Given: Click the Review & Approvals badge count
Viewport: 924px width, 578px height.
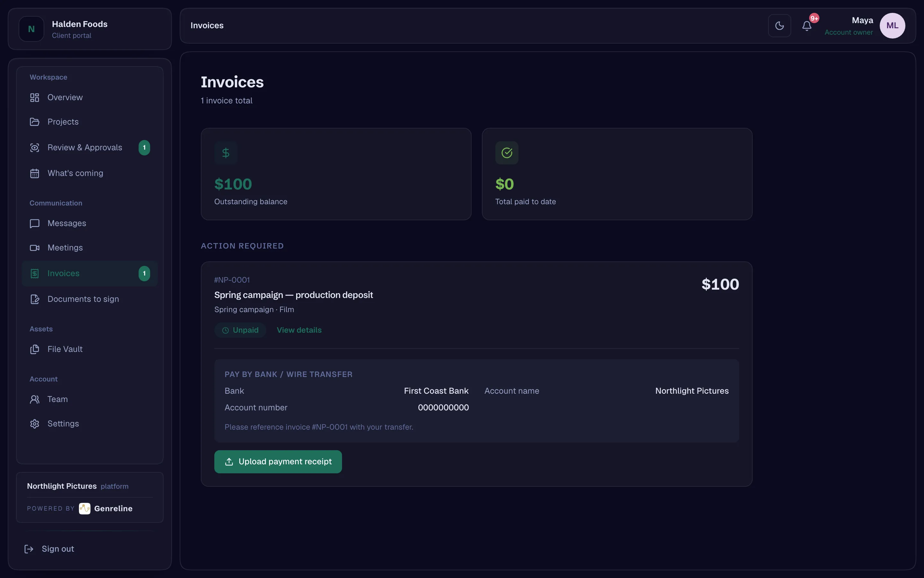Looking at the screenshot, I should pos(144,148).
